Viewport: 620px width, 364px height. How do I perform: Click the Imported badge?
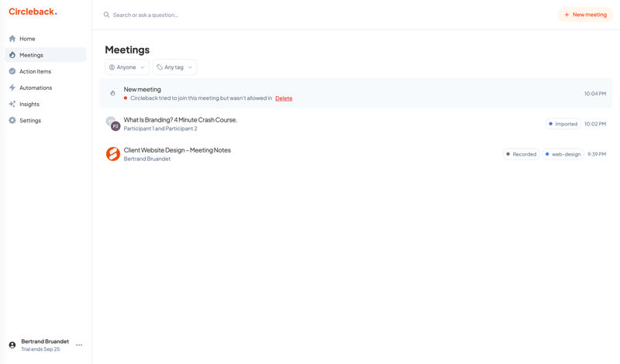coord(563,124)
